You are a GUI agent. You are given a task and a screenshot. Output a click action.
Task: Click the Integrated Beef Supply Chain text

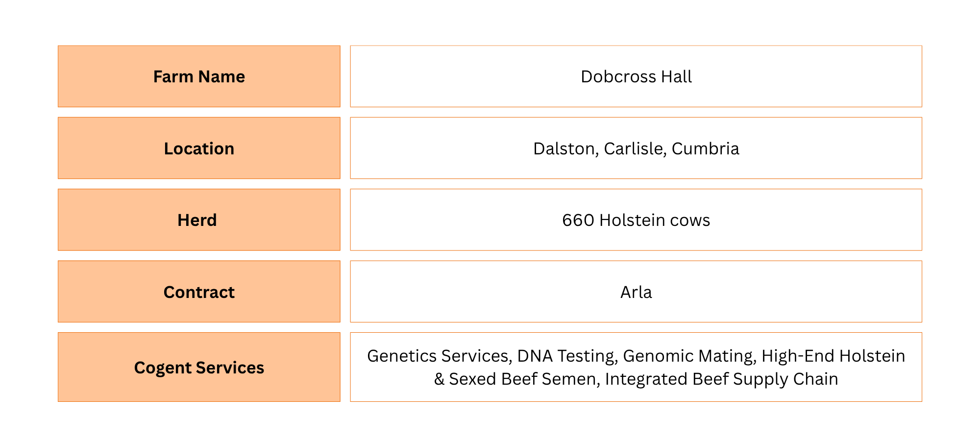tap(721, 379)
